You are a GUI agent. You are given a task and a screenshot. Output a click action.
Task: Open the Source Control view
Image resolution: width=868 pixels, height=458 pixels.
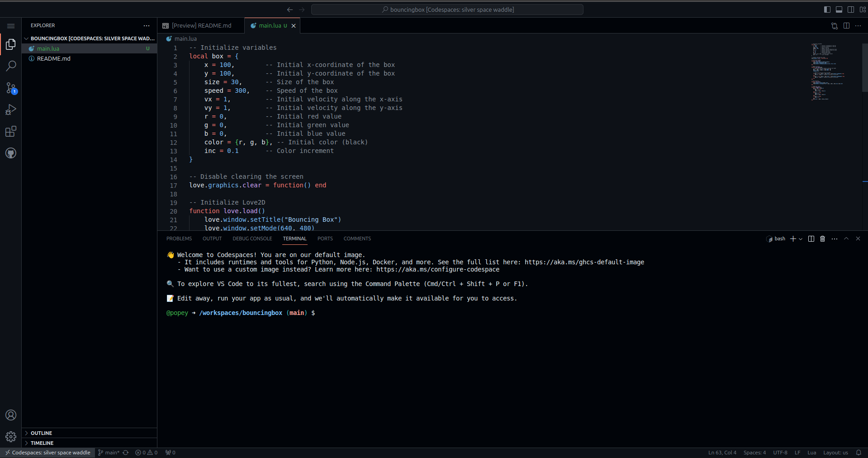click(x=11, y=88)
